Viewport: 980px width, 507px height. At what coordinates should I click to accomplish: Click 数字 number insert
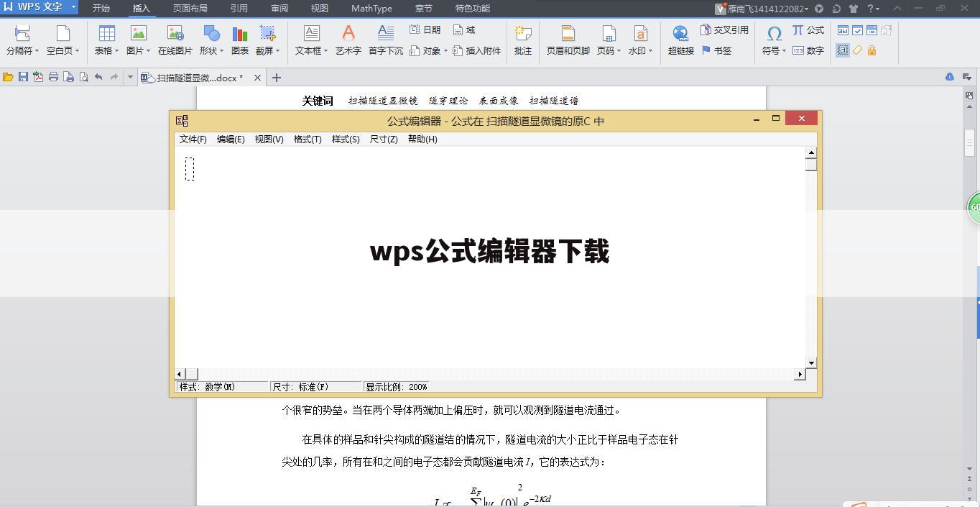coord(808,50)
